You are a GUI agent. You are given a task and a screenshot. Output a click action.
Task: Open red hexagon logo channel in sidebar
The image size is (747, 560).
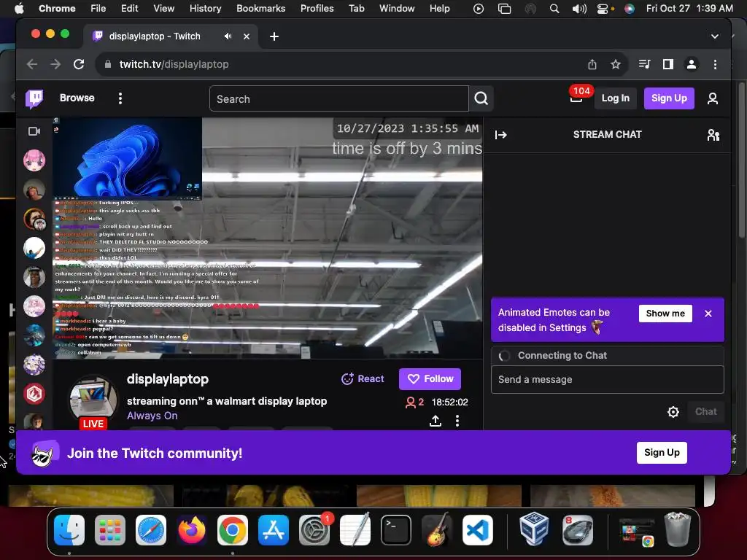coord(34,394)
